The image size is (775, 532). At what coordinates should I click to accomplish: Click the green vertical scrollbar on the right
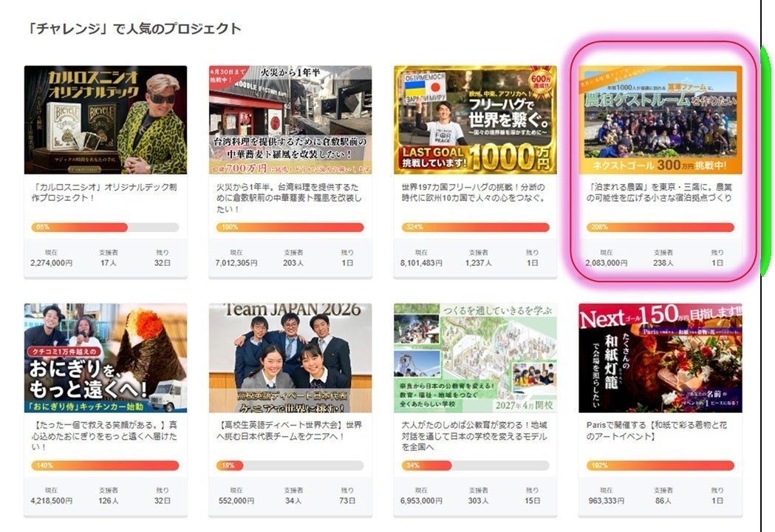point(766,155)
